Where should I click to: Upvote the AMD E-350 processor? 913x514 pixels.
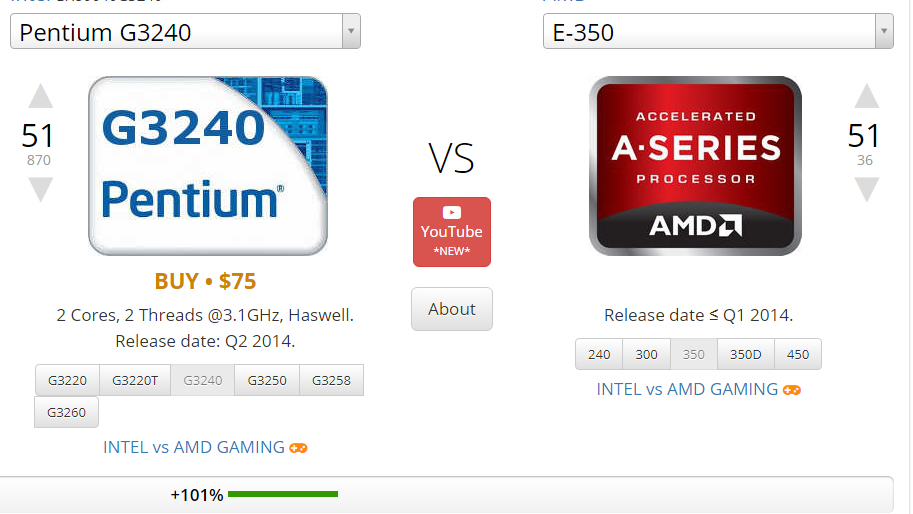click(866, 96)
